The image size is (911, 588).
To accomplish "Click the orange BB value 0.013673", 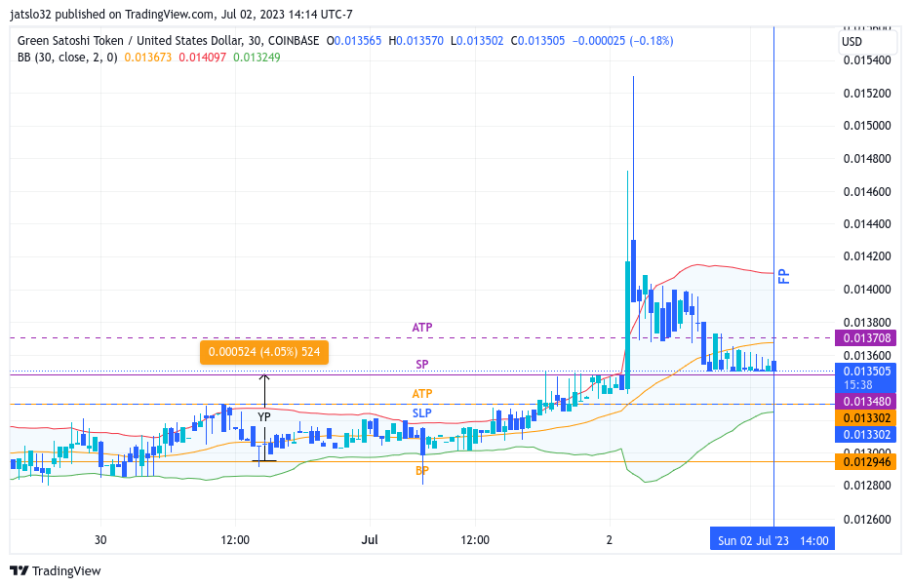I will click(x=148, y=57).
